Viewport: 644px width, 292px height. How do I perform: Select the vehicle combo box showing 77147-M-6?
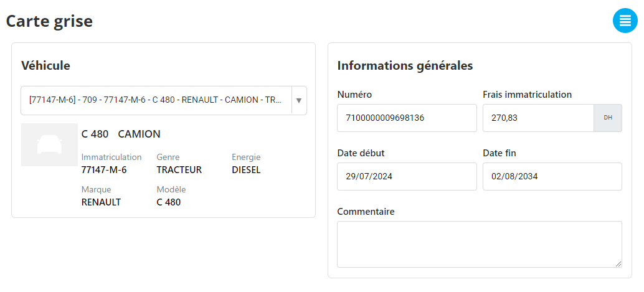164,100
